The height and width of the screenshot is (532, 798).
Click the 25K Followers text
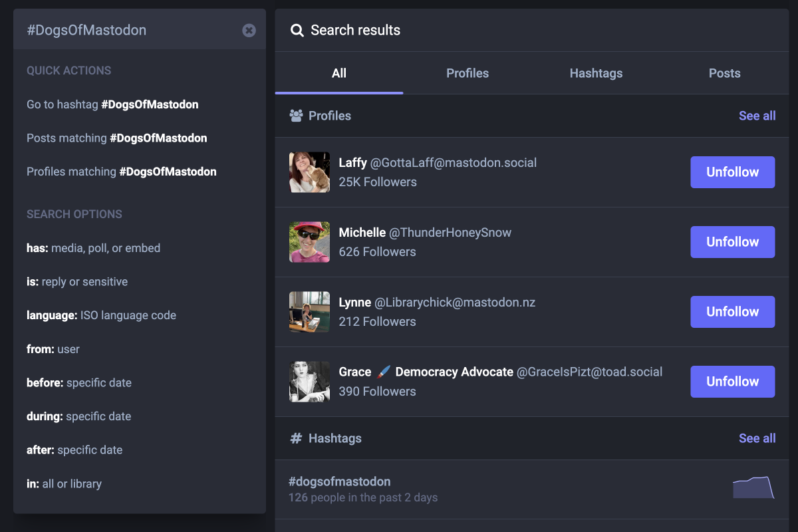378,182
